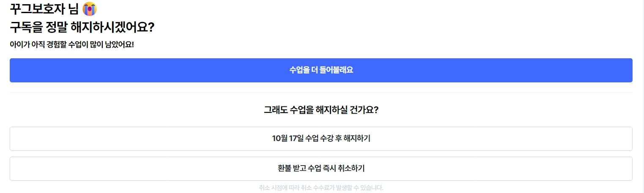
Task: Click the '그래도 수업을 해지하실 건가요?' heading
Action: pos(321,110)
